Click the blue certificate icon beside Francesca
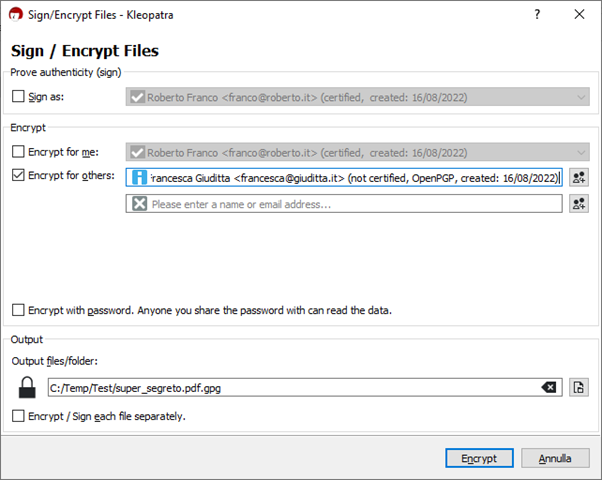Viewport: 602px width, 480px height. pos(139,178)
